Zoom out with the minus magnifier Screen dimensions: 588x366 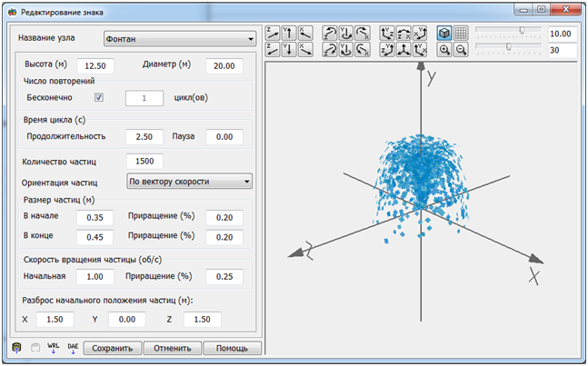461,49
